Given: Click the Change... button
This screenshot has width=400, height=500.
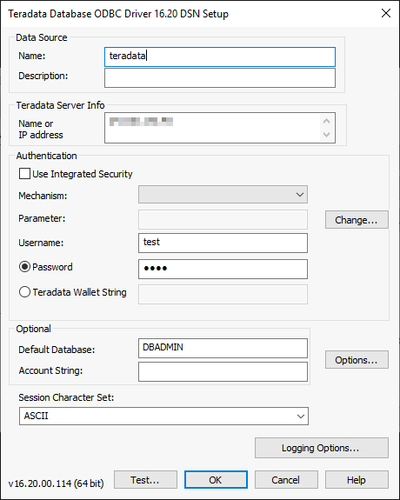Looking at the screenshot, I should coord(357,220).
